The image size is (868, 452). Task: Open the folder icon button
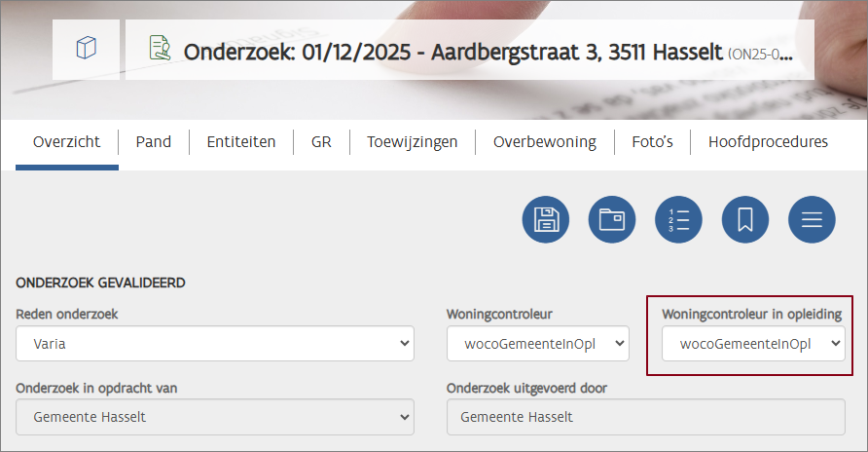[x=612, y=219]
